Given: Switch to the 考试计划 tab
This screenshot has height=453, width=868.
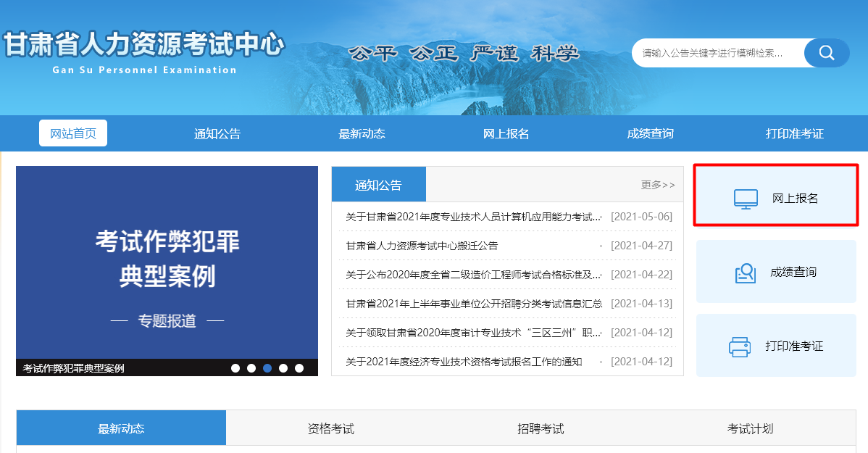Looking at the screenshot, I should tap(750, 428).
